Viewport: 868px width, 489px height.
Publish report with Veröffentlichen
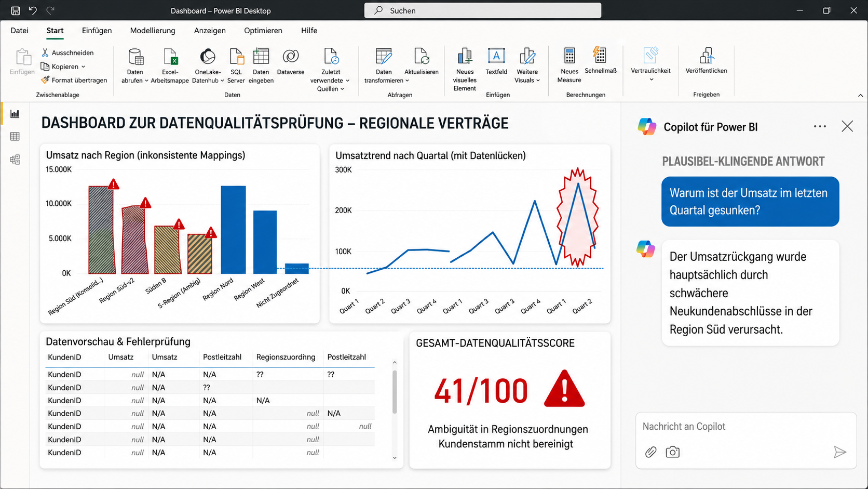(x=707, y=61)
